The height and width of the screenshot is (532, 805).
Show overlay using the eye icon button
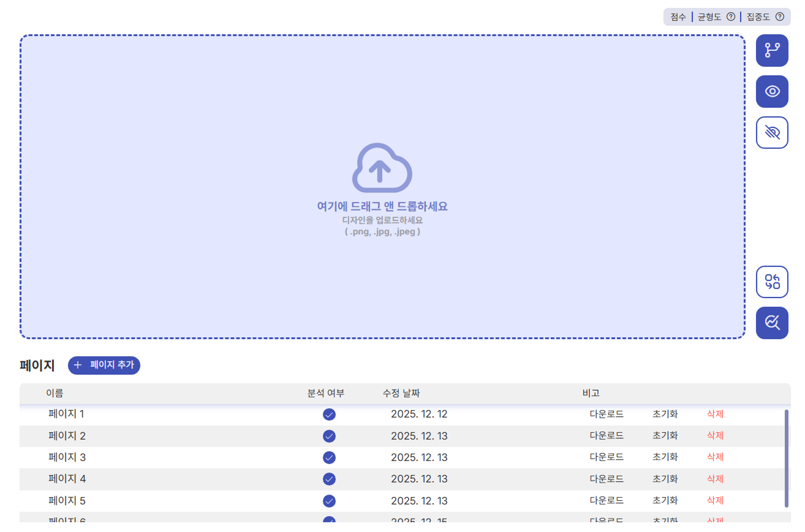[772, 92]
